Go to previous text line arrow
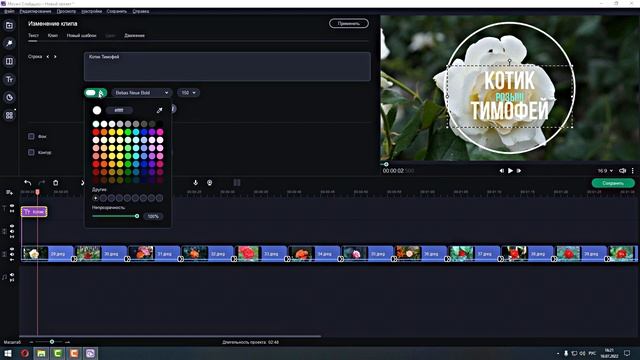 coord(48,57)
